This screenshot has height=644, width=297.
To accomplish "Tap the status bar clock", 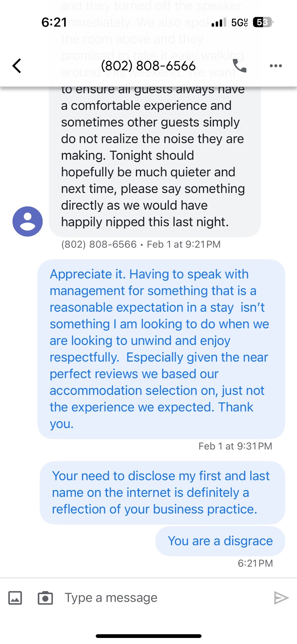I will click(x=54, y=22).
